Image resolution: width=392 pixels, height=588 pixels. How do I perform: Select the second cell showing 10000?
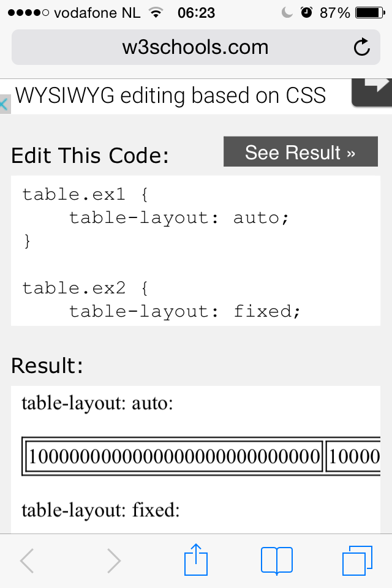[353, 456]
